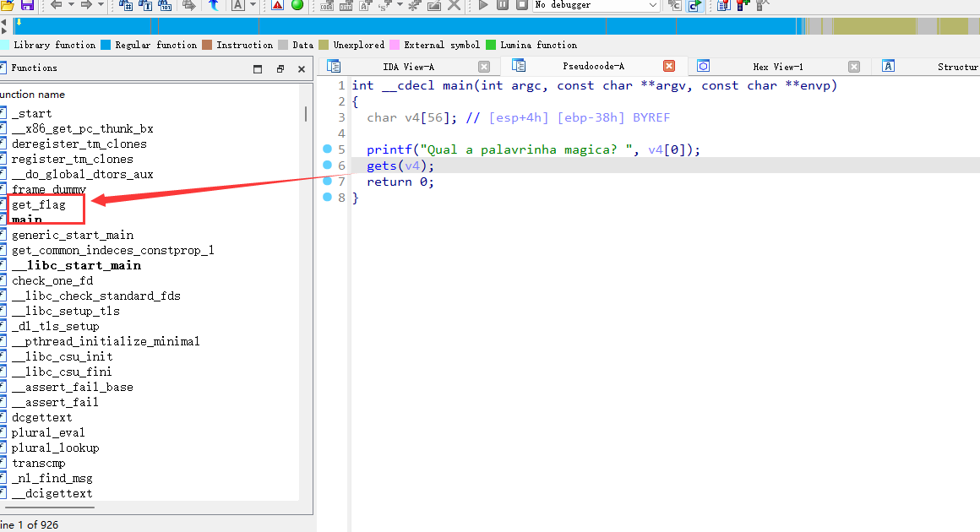The image size is (980, 532).
Task: Click the A-plus string conversion icon
Action: pos(367,5)
